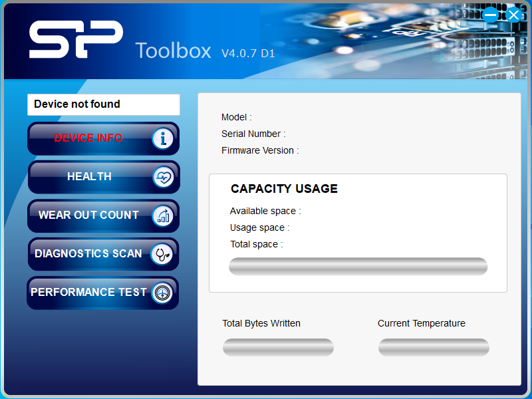532x399 pixels.
Task: Click the Total Bytes Written bar
Action: (278, 347)
